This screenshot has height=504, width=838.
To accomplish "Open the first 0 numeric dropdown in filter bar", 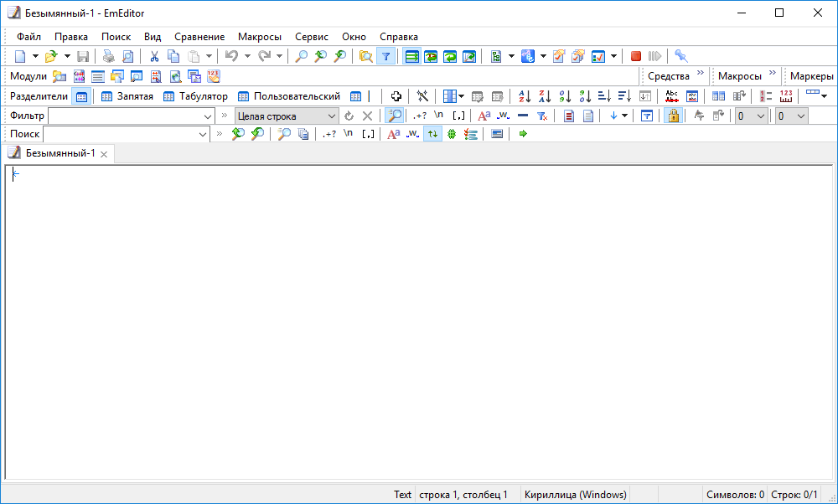I will pyautogui.click(x=761, y=116).
